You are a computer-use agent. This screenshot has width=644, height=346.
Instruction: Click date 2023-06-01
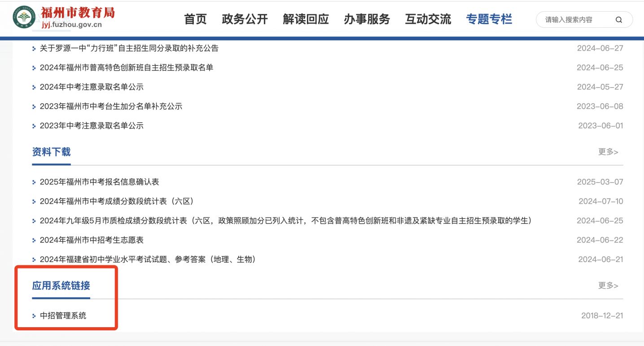600,126
